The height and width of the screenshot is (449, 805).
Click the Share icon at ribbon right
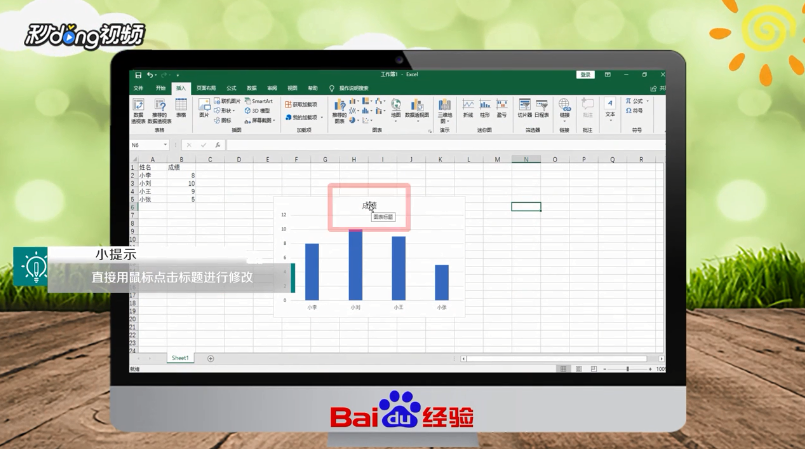point(654,88)
